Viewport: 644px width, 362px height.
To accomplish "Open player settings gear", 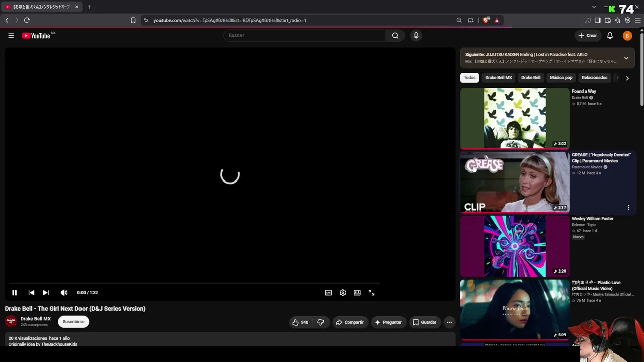I will tap(343, 293).
